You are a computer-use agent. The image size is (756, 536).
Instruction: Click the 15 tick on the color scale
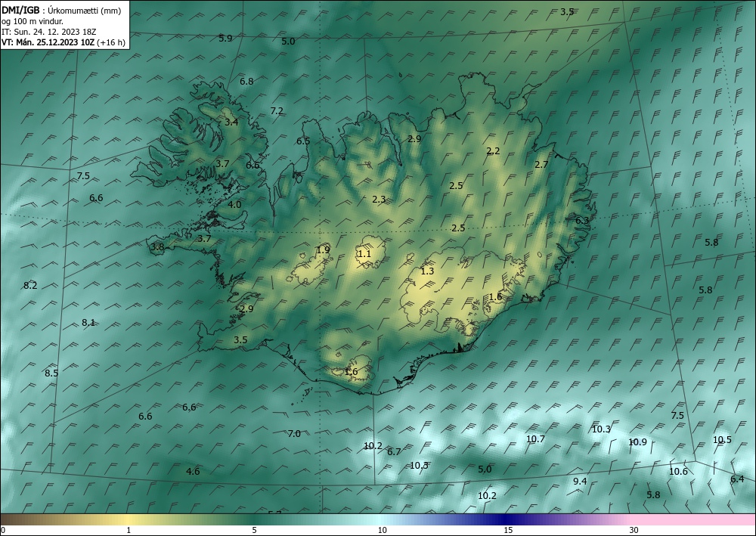(x=508, y=531)
